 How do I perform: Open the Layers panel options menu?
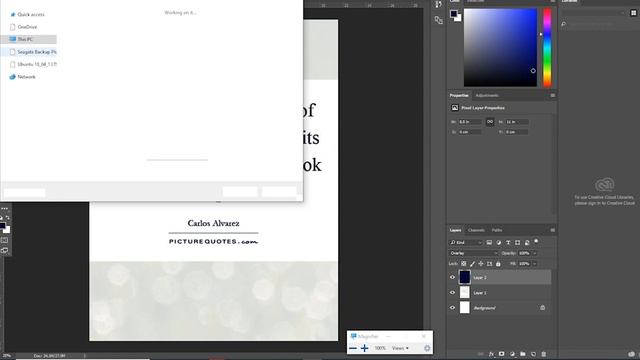coord(553,230)
